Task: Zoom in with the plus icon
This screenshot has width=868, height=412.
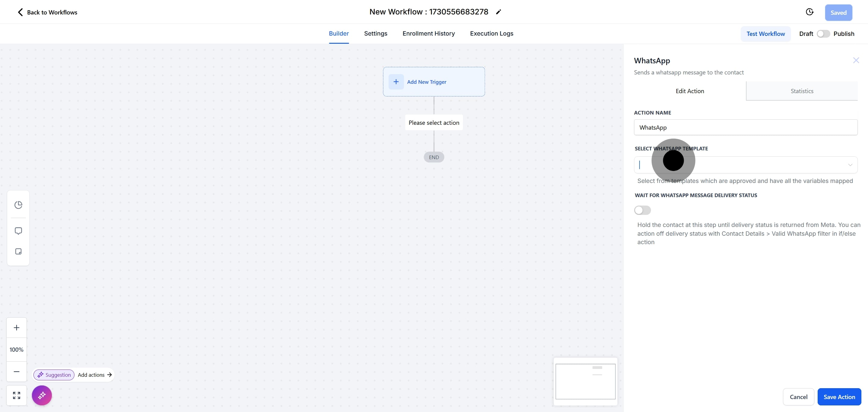Action: (x=17, y=327)
